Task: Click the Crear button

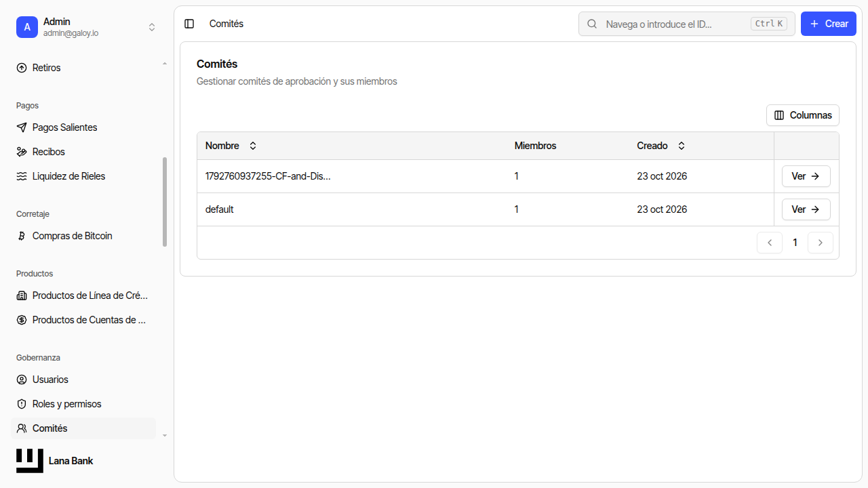Action: coord(829,24)
